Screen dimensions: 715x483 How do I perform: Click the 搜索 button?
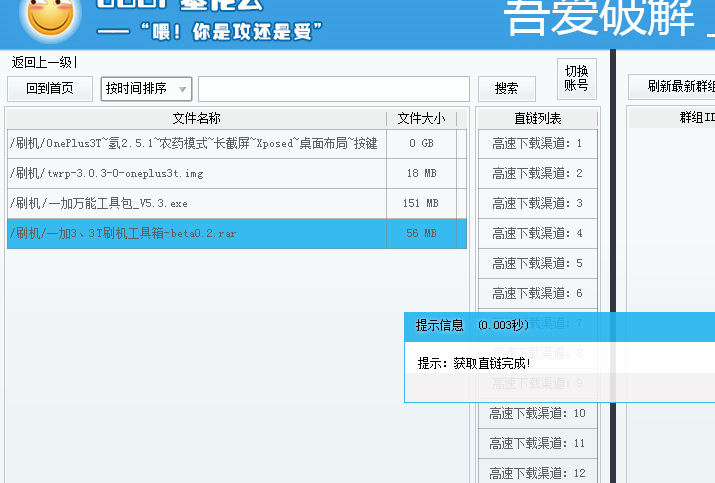click(507, 88)
